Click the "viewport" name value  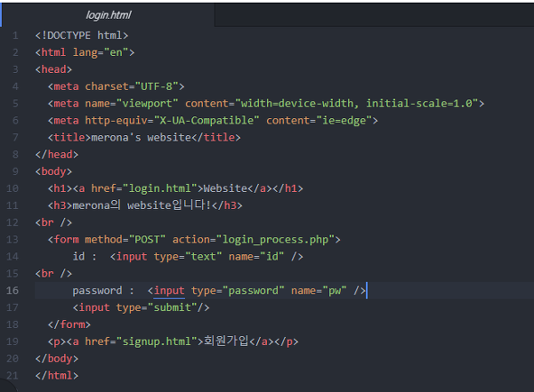[147, 103]
